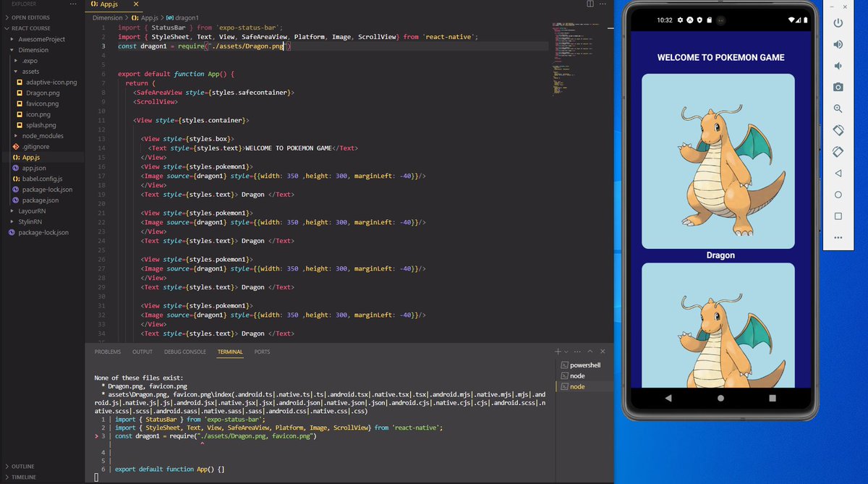Expand the node_modules folder

43,136
